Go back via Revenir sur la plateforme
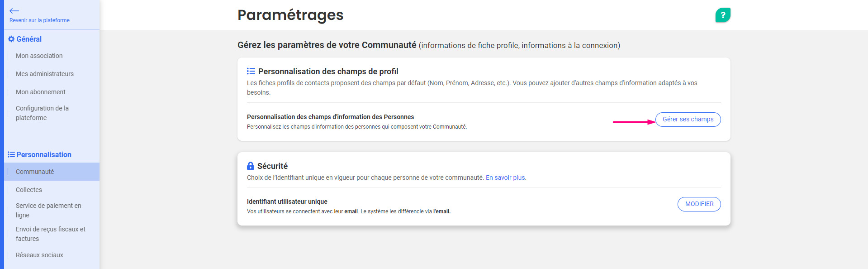868x269 pixels. [39, 20]
